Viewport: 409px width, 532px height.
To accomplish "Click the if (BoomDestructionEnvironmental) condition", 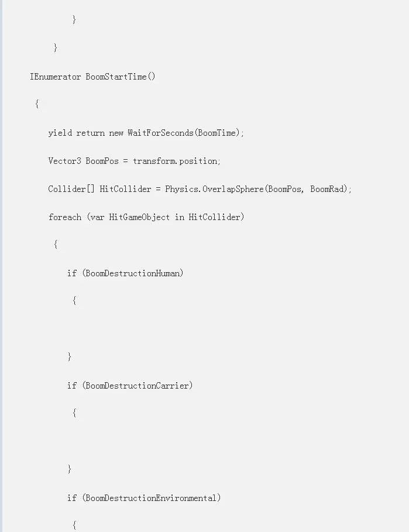I will [144, 497].
